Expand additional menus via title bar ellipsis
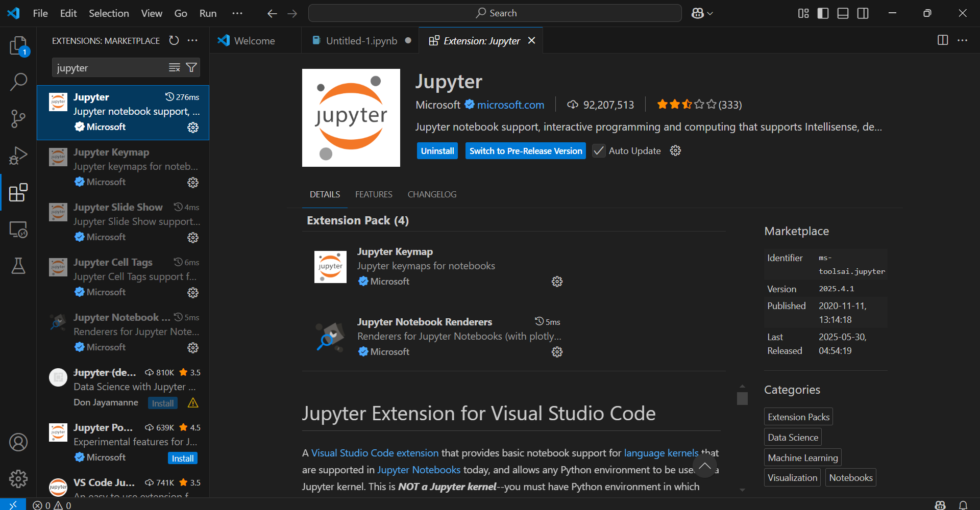This screenshot has width=980, height=510. [237, 13]
